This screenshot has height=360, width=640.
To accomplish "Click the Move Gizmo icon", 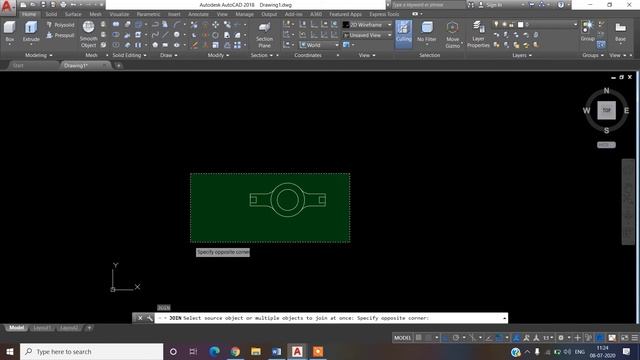I will pos(452,35).
